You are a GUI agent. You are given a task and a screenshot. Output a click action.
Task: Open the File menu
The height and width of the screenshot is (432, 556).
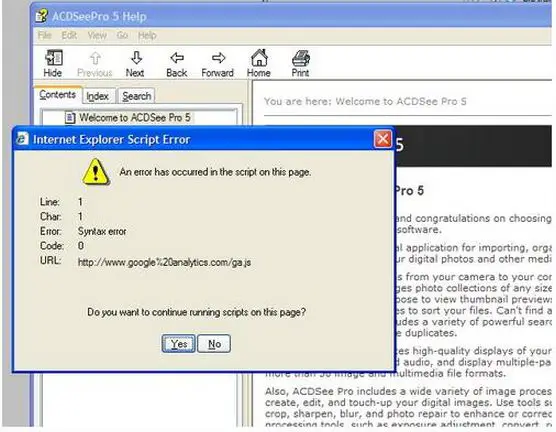45,35
